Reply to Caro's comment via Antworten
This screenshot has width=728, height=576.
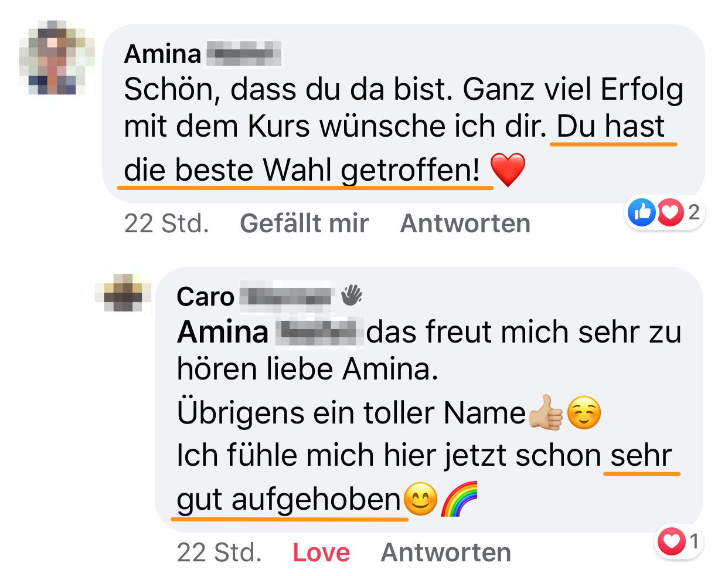(446, 553)
